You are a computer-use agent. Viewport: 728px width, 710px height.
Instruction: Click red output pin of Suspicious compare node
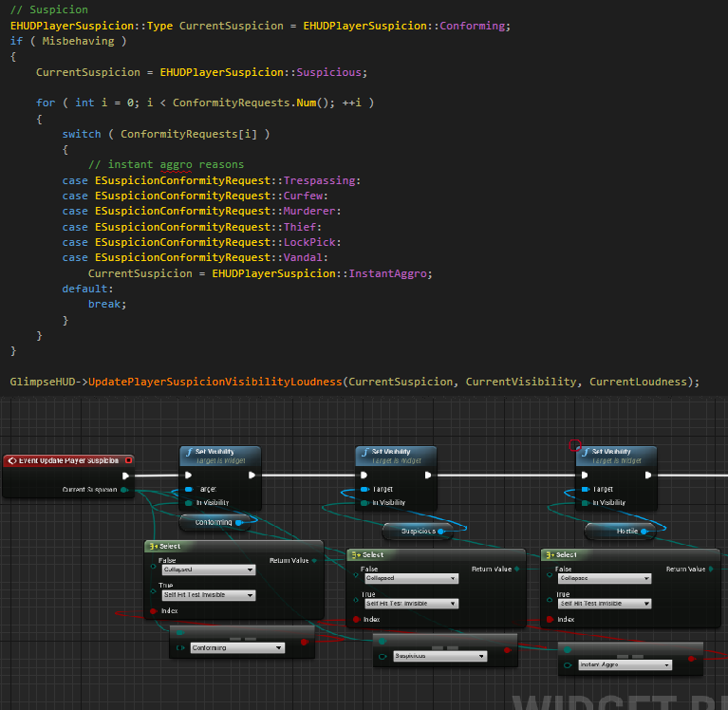pos(507,650)
